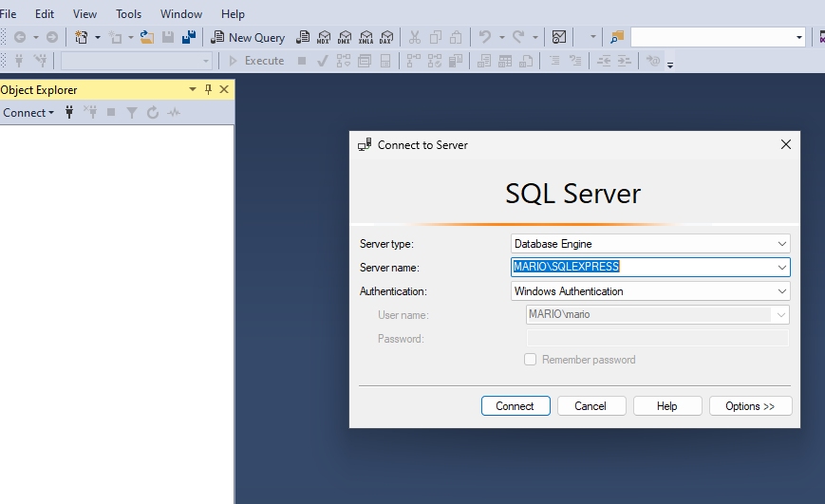This screenshot has height=504, width=825.
Task: Click the Options >> button
Action: [x=750, y=406]
